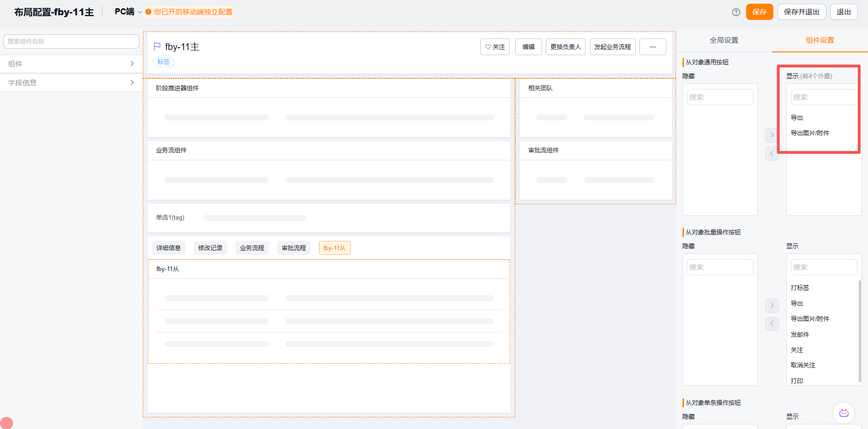Click the 退出 button
868x429 pixels.
pyautogui.click(x=844, y=12)
